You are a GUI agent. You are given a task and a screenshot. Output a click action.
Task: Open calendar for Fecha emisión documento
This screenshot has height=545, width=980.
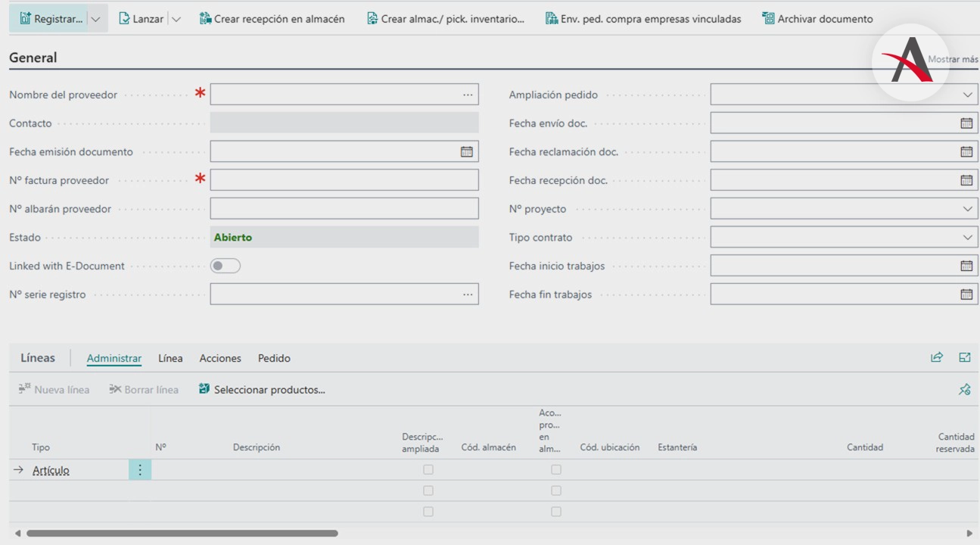[467, 152]
